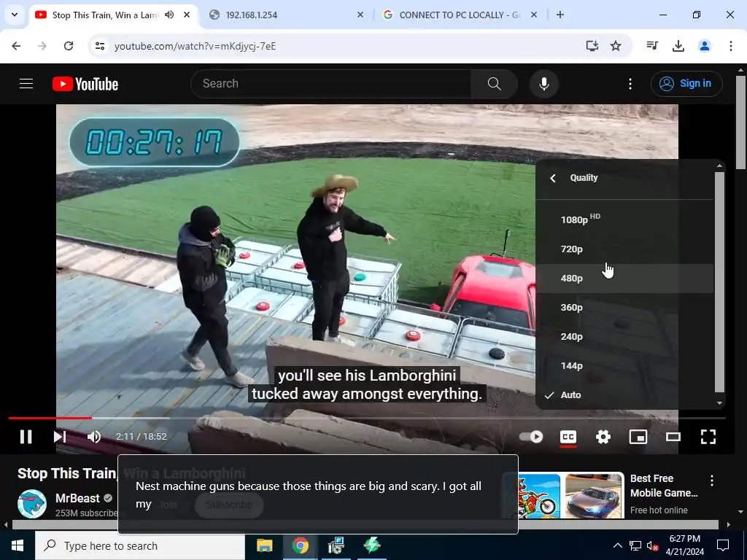Open Chrome downloads

pyautogui.click(x=678, y=46)
